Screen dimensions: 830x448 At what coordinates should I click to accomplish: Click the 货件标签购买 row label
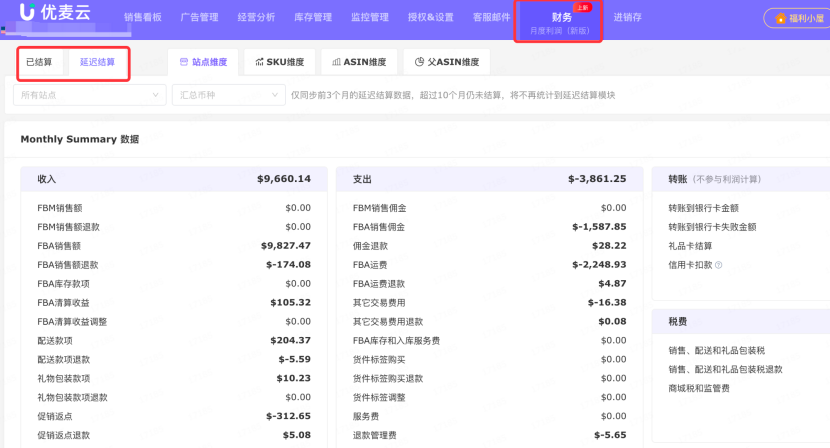coord(379,360)
